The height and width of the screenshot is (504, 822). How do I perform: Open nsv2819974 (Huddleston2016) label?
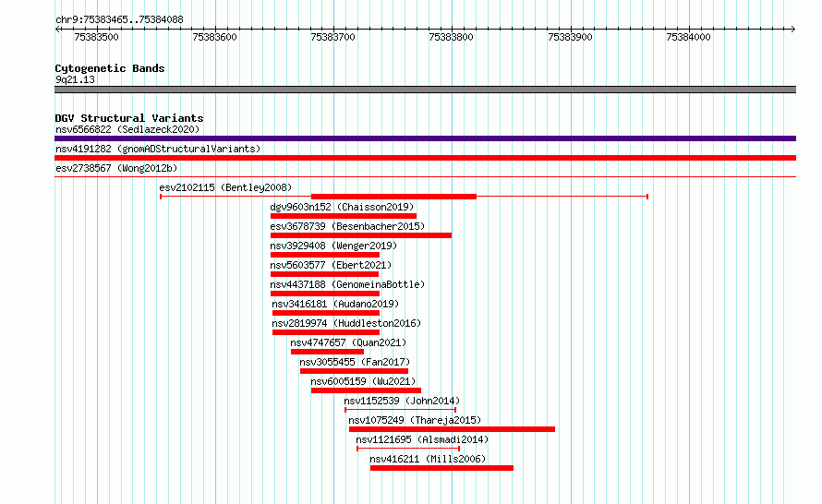pos(346,323)
